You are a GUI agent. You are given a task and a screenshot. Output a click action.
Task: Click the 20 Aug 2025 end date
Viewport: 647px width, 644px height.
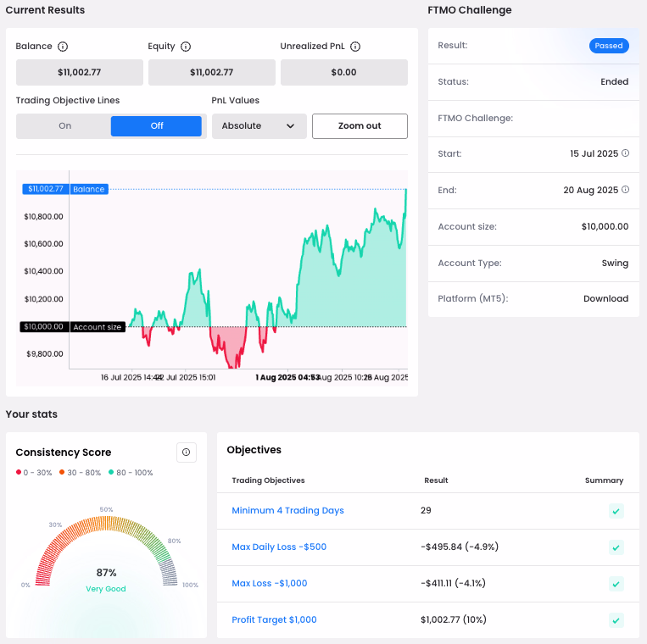(590, 190)
